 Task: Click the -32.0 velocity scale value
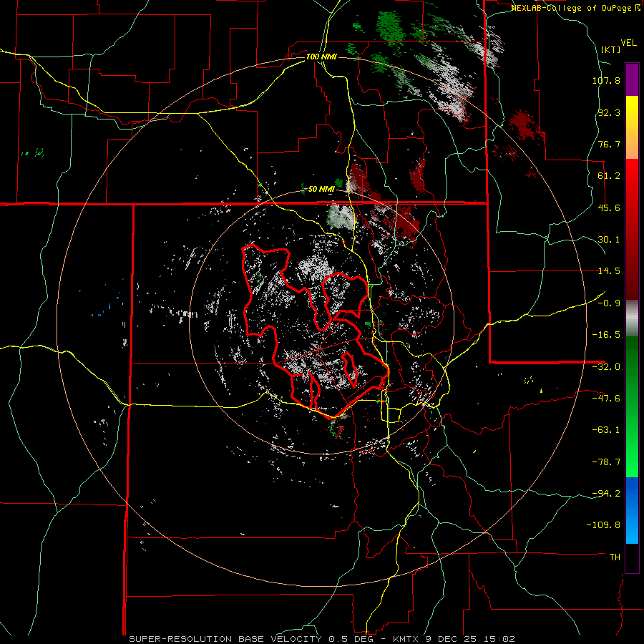(606, 367)
